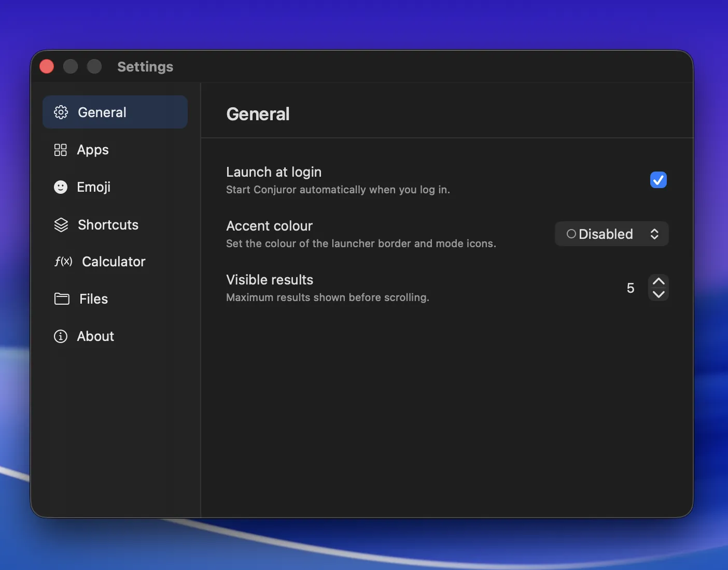Screen dimensions: 728x570
Task: Increase Visible results with the up arrow
Action: [x=659, y=281]
